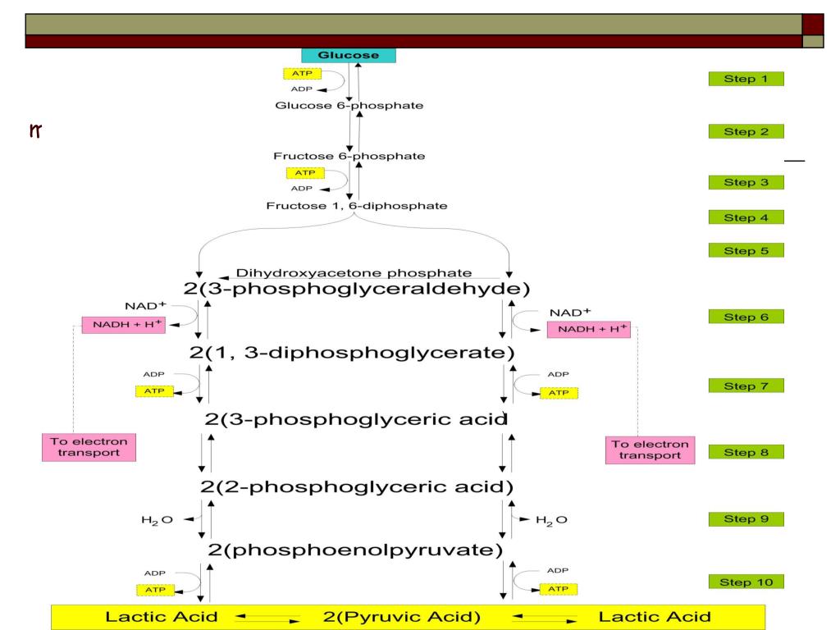840x630 pixels.
Task: Select right ADP label near Step 10
Action: (558, 571)
